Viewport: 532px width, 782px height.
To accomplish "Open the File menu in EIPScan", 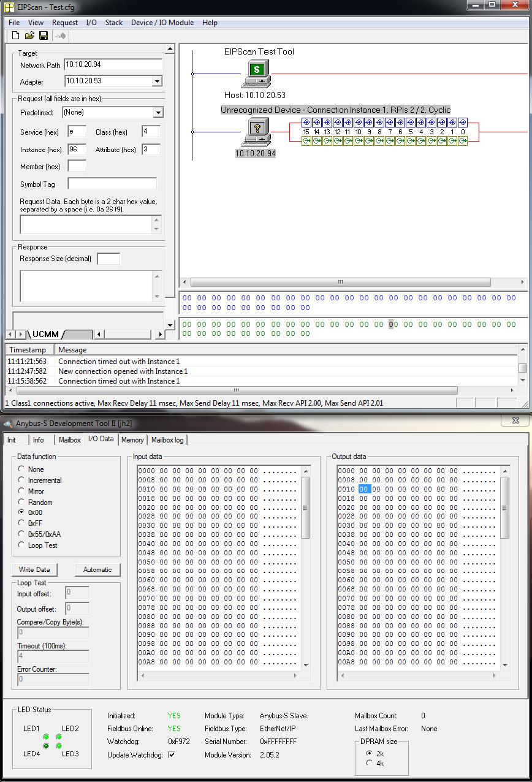I will pos(14,23).
